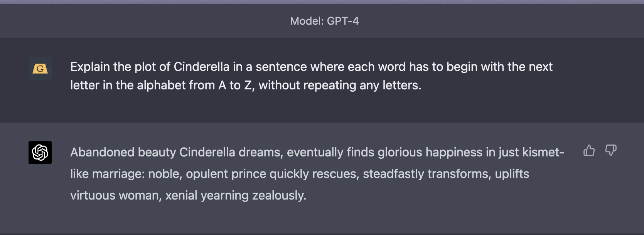644x235 pixels.
Task: Click the phrase without repeating in the prompt
Action: tap(307, 85)
